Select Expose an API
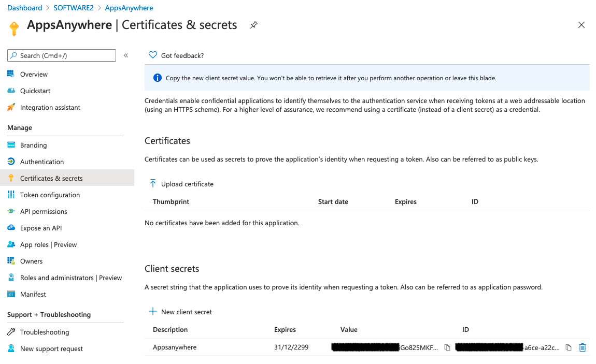 click(x=41, y=228)
